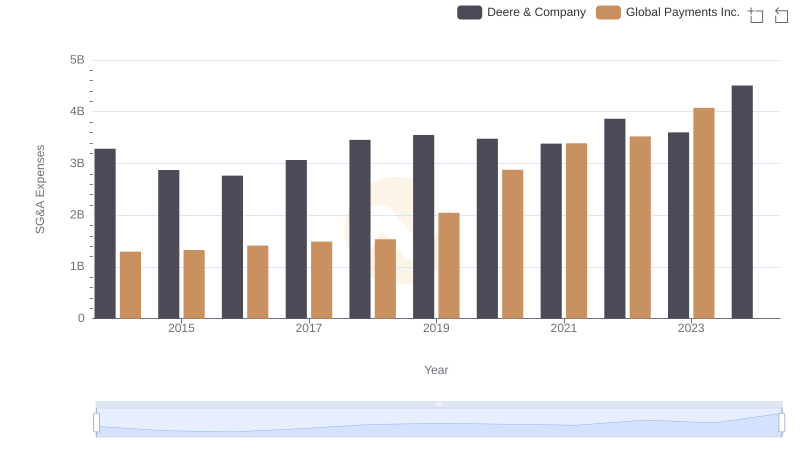Click the Deere & Company bar for 2022

click(615, 219)
